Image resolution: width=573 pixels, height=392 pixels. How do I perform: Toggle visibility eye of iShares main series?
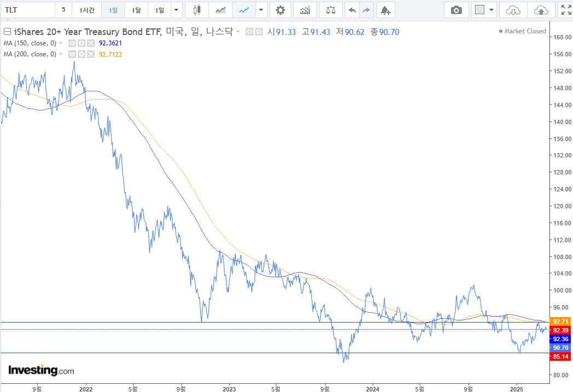250,32
